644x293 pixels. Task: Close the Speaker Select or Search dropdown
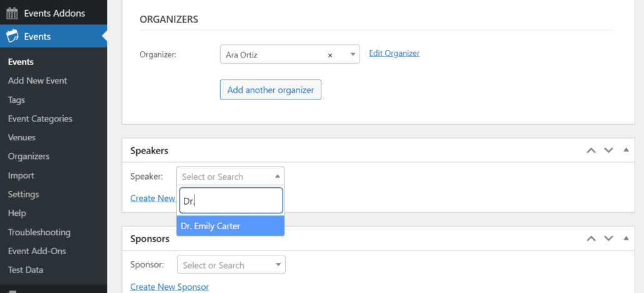277,177
